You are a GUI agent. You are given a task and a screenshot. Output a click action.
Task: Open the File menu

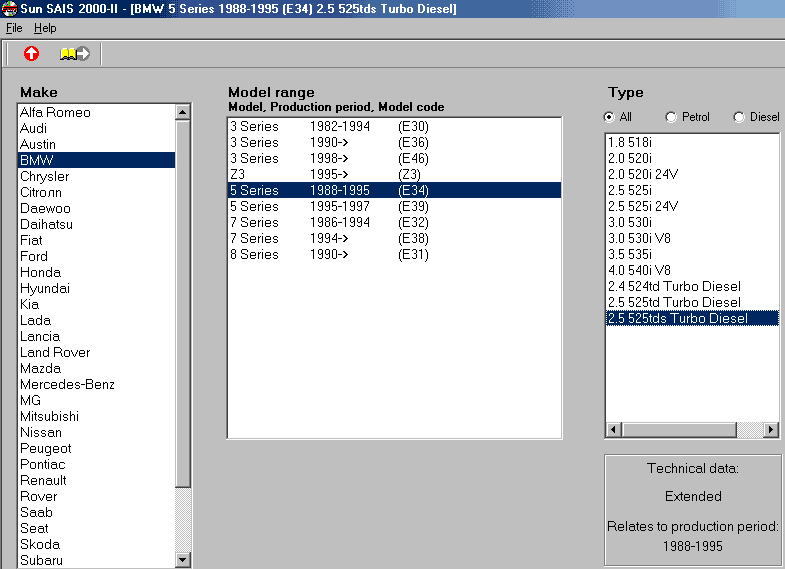(x=14, y=28)
